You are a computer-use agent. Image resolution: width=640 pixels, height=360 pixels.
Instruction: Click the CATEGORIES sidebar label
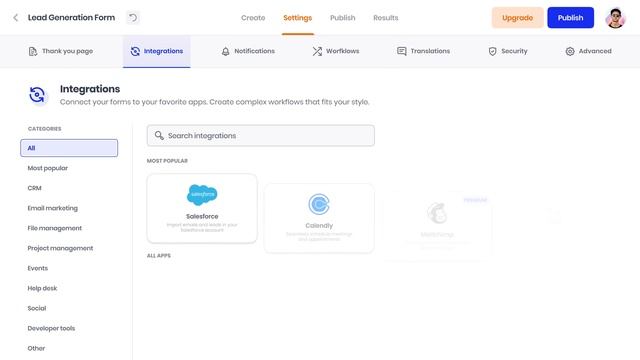(44, 128)
